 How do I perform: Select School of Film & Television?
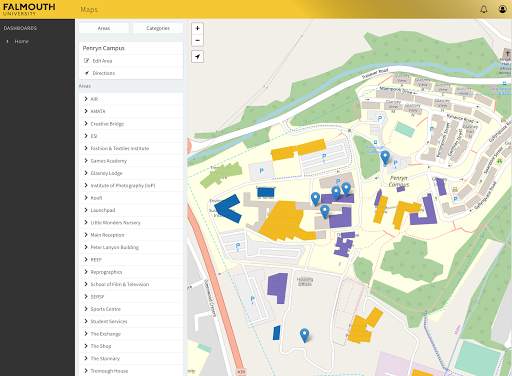coord(131,284)
